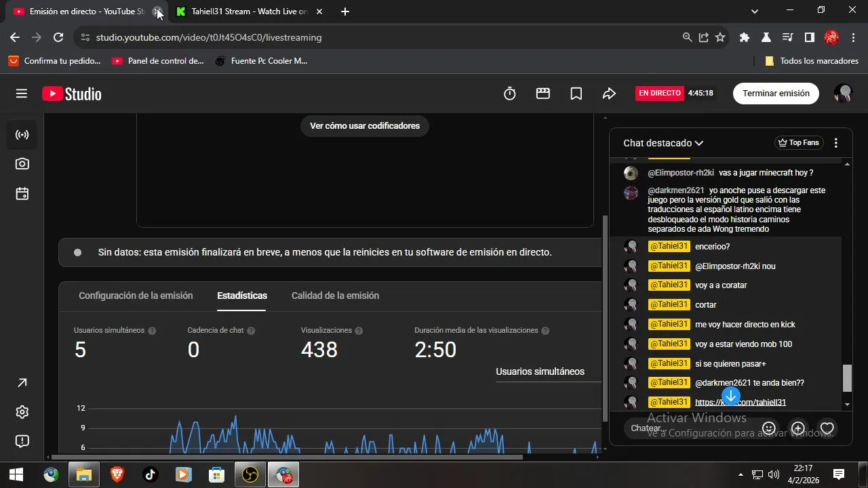
Task: Open the Chrome three-dot menu
Action: 854,37
